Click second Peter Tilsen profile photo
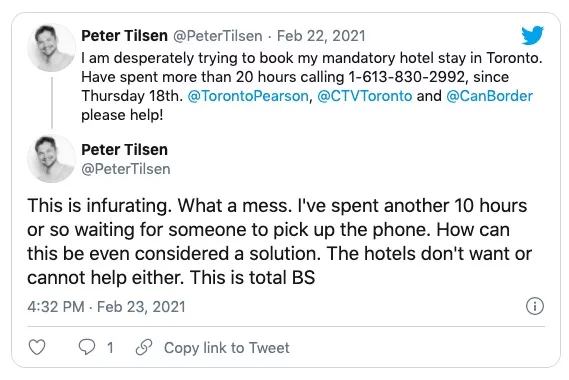Viewport: 569px width, 380px height. click(51, 158)
